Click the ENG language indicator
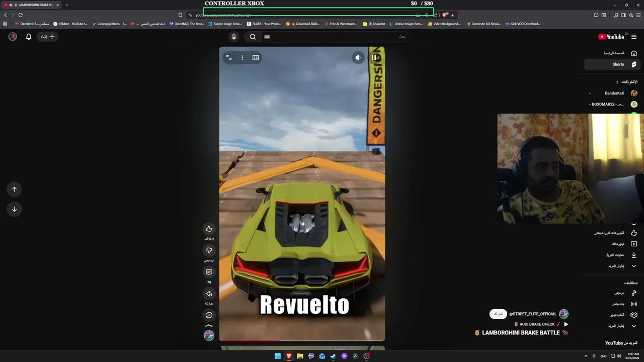 click(x=603, y=356)
